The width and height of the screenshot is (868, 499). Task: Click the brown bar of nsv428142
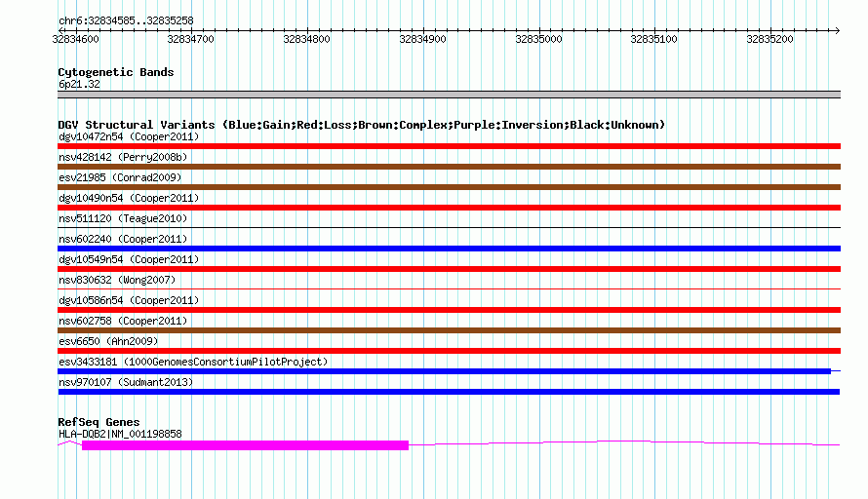tap(449, 167)
